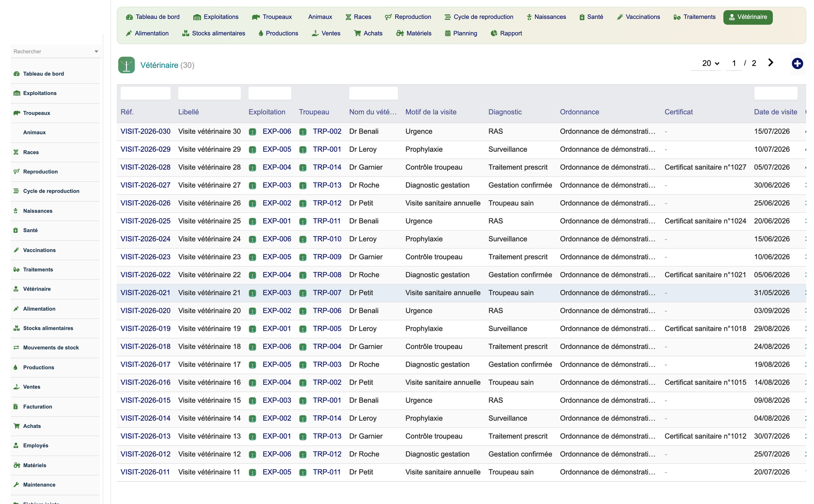814x504 pixels.
Task: Sort by the Diagnostic column header
Action: [505, 112]
